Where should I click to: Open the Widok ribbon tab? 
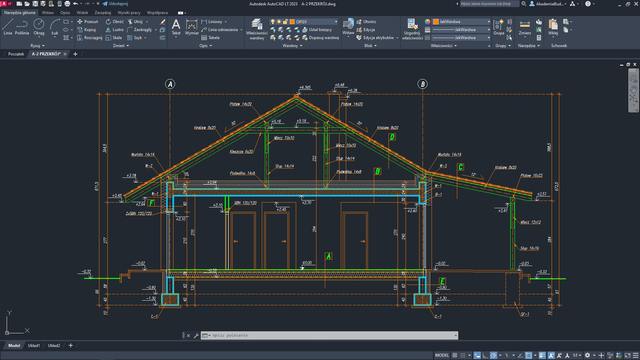click(x=82, y=13)
